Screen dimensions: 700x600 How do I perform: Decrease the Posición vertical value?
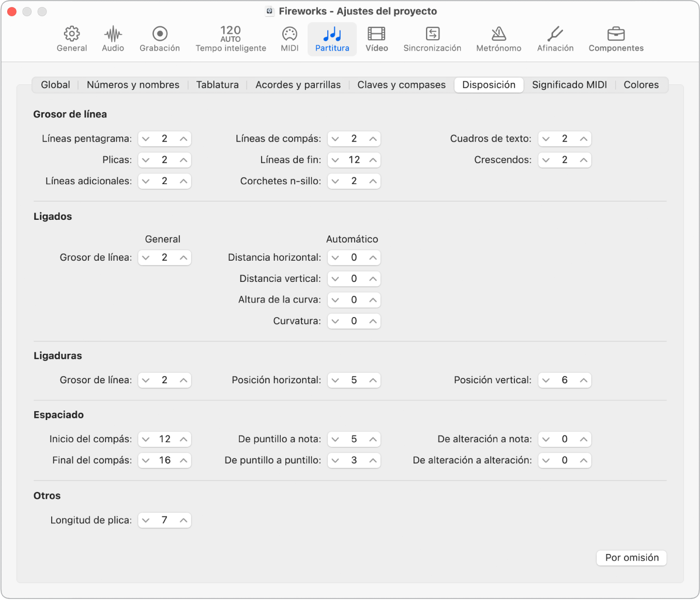tap(546, 380)
